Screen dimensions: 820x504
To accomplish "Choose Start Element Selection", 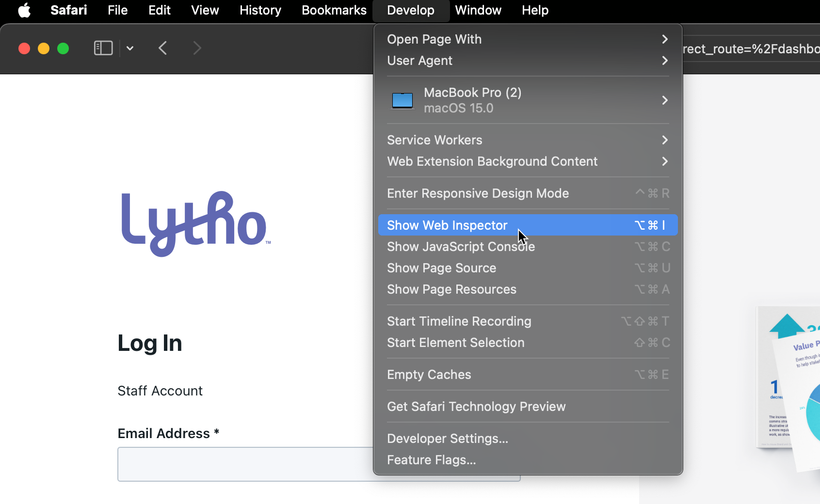I will click(528, 343).
